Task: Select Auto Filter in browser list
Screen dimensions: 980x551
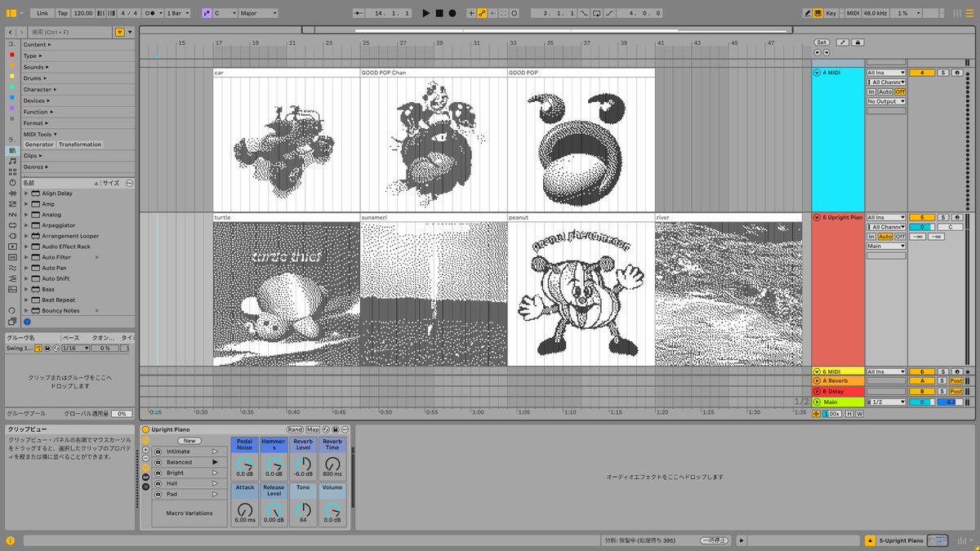Action: click(x=56, y=257)
